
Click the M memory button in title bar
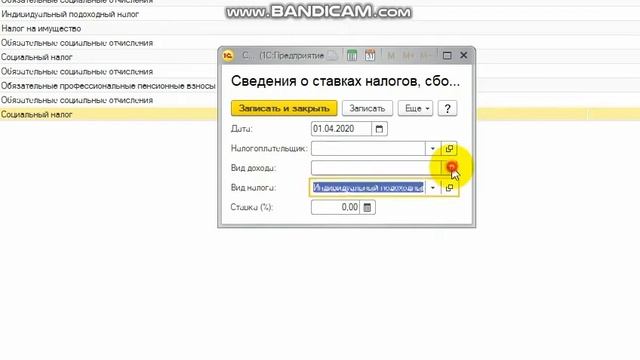[x=391, y=56]
